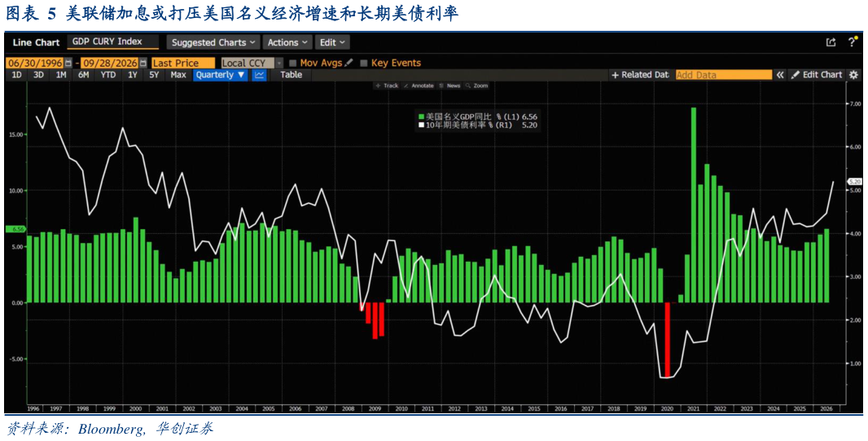
Task: Select the Max range tab
Action: pos(178,75)
